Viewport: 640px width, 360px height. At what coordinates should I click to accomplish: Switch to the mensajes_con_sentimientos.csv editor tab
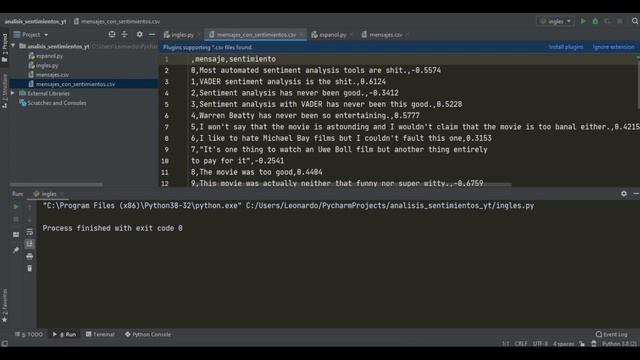click(x=256, y=35)
